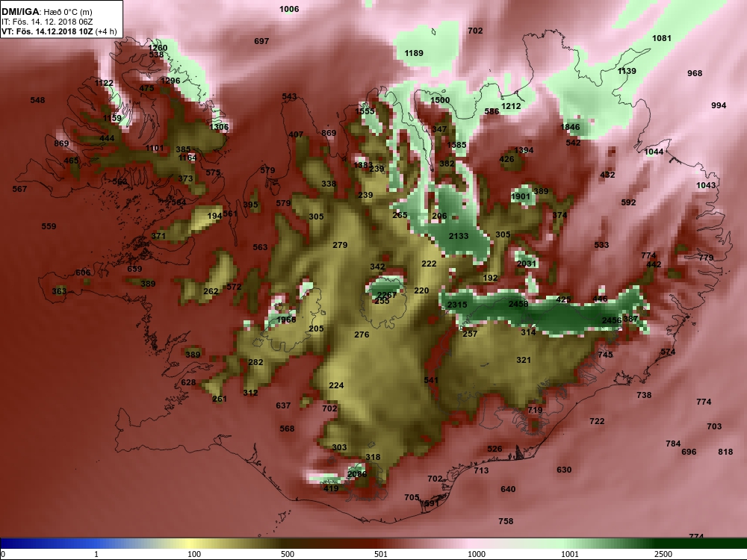Click the map value '1901'

pos(520,196)
